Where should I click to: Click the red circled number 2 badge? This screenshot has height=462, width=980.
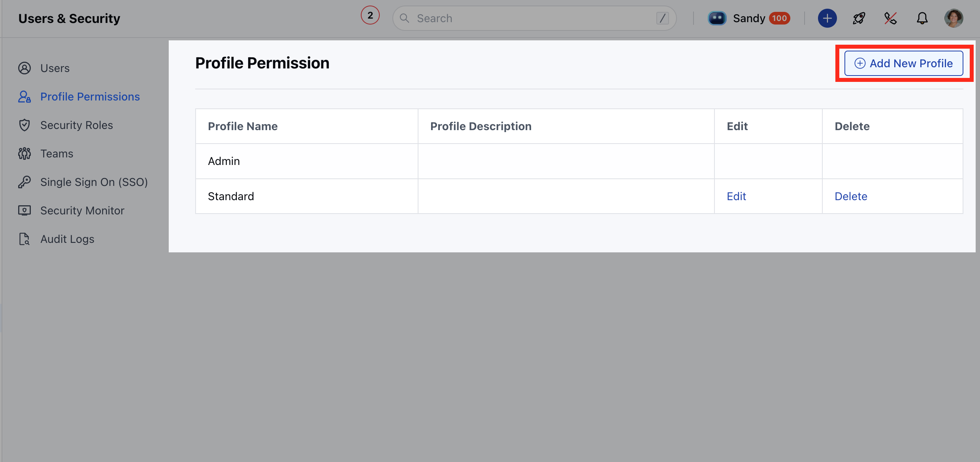tap(370, 15)
